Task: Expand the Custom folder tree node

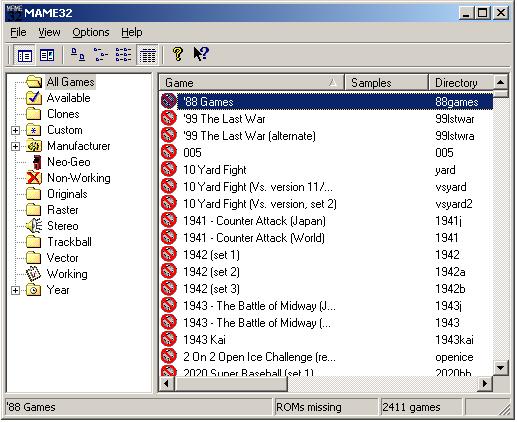Action: click(x=15, y=130)
